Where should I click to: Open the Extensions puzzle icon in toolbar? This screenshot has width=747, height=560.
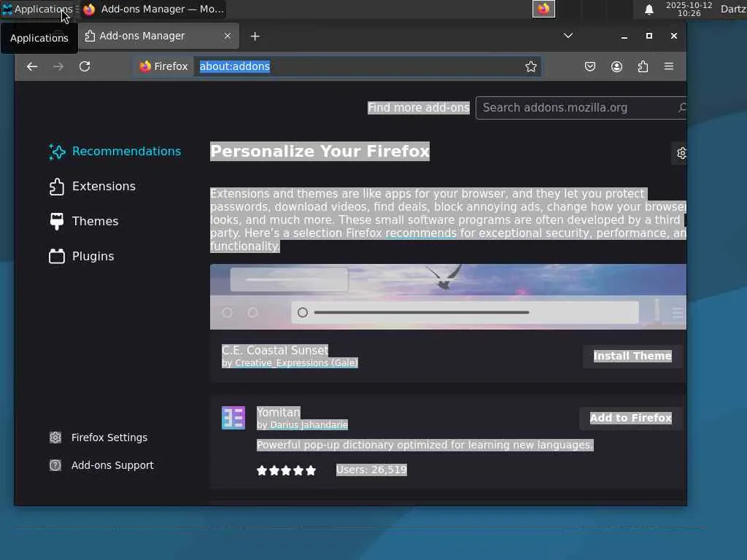point(643,66)
